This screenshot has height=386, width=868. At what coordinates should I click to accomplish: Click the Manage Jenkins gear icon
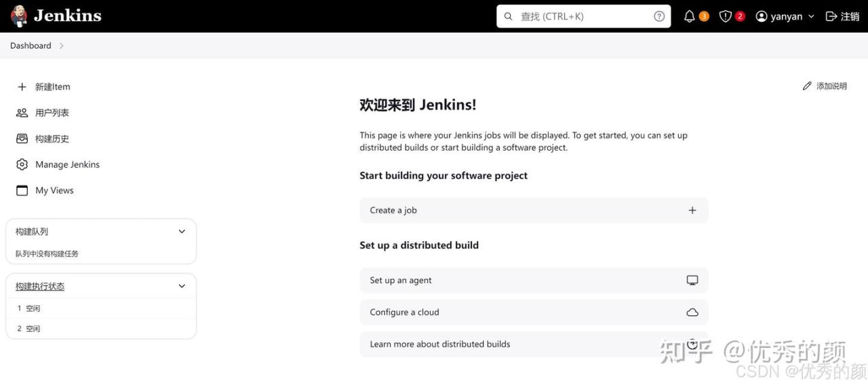click(x=22, y=164)
